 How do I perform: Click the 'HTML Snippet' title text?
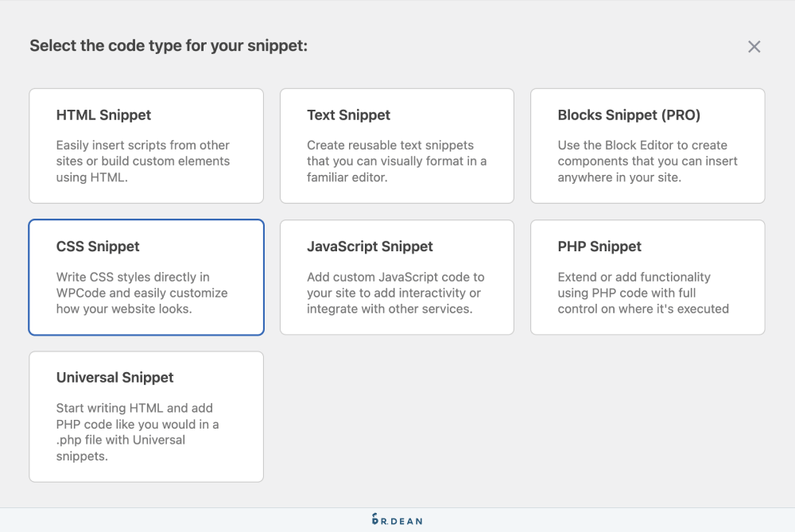pos(103,115)
